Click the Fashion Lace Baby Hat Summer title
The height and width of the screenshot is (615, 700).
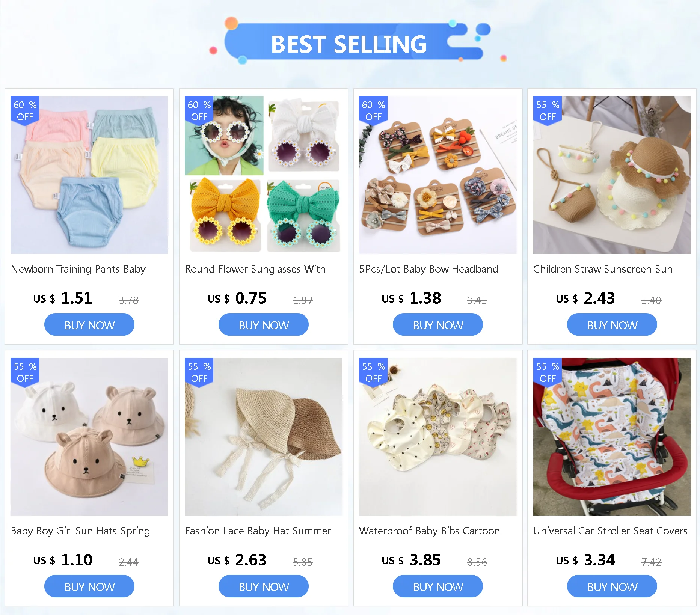pos(258,531)
